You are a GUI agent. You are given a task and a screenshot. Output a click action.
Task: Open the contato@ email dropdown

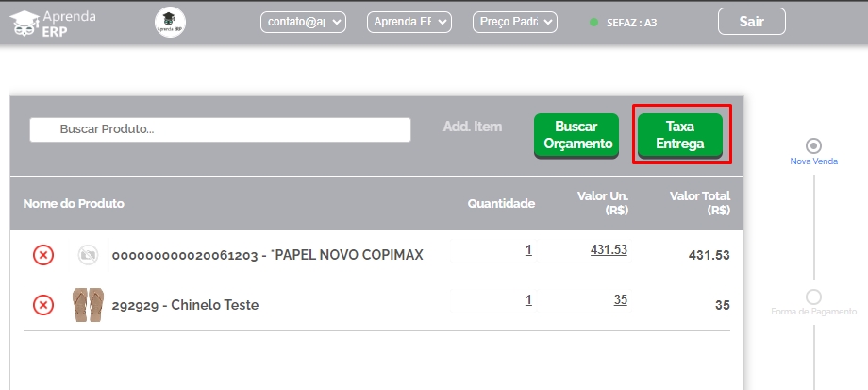coord(304,22)
